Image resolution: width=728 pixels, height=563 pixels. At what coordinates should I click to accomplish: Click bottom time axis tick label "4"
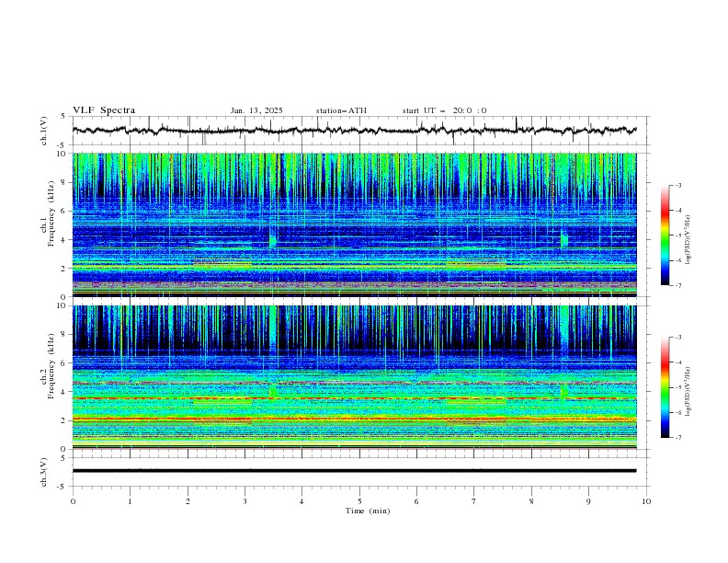coord(301,501)
